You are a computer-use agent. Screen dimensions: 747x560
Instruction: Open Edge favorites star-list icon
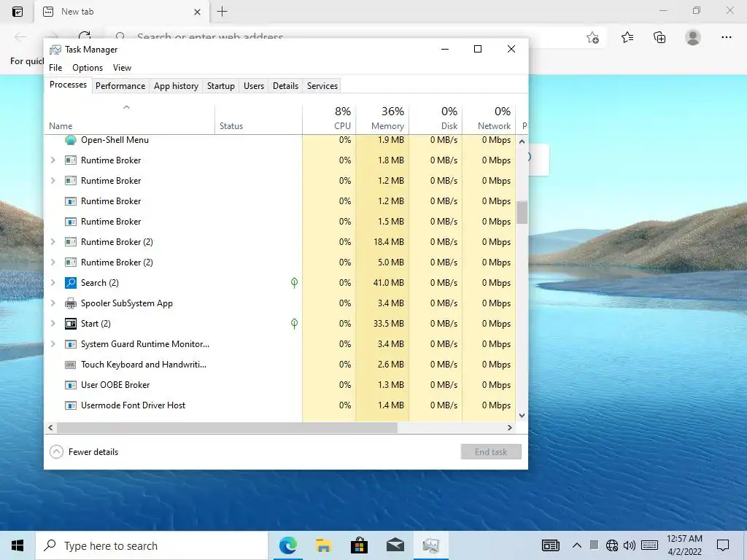pyautogui.click(x=627, y=37)
